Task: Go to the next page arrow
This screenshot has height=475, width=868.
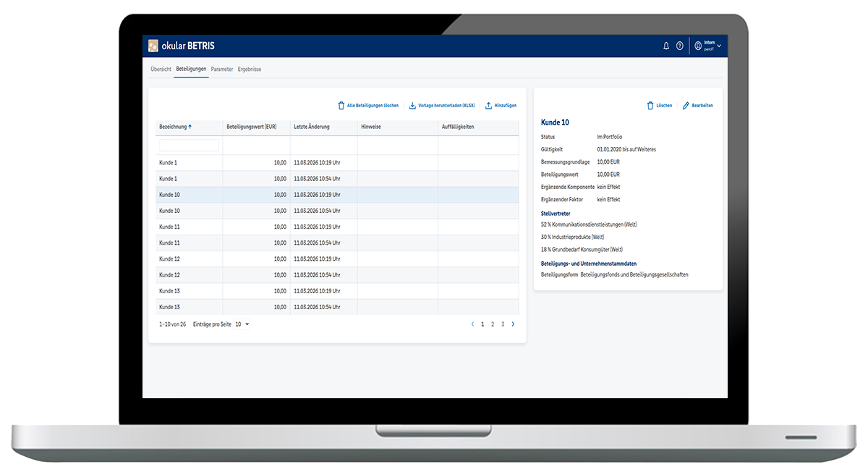Action: click(x=514, y=324)
